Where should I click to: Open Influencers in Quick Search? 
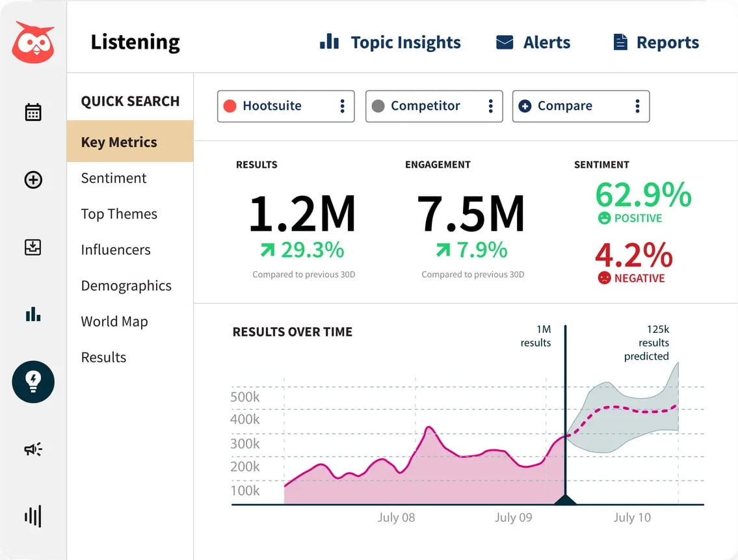click(116, 250)
